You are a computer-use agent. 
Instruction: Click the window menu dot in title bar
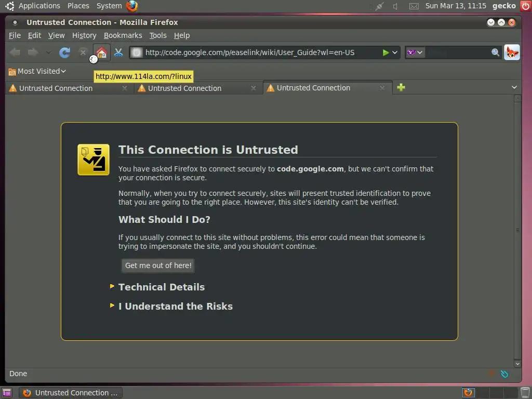coord(15,23)
